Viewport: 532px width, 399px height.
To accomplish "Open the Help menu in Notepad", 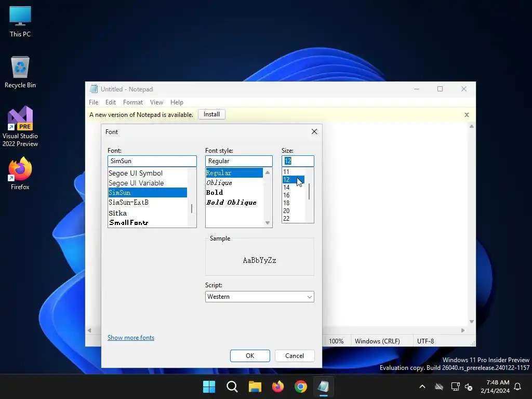I will 177,102.
